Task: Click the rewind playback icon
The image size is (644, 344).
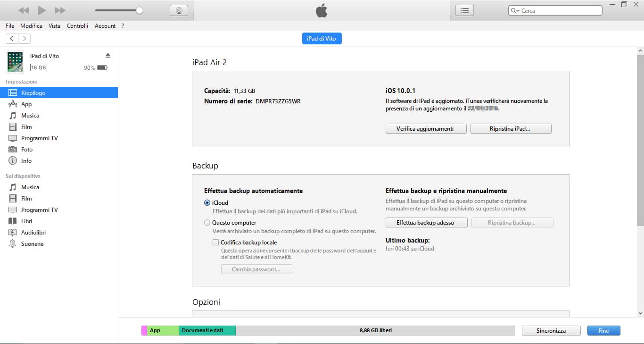Action: (24, 10)
